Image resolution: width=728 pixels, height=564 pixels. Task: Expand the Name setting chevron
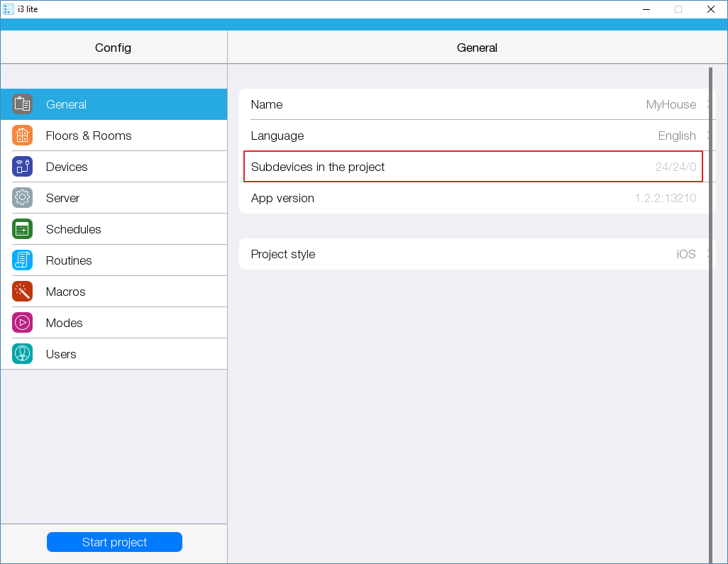coord(707,104)
